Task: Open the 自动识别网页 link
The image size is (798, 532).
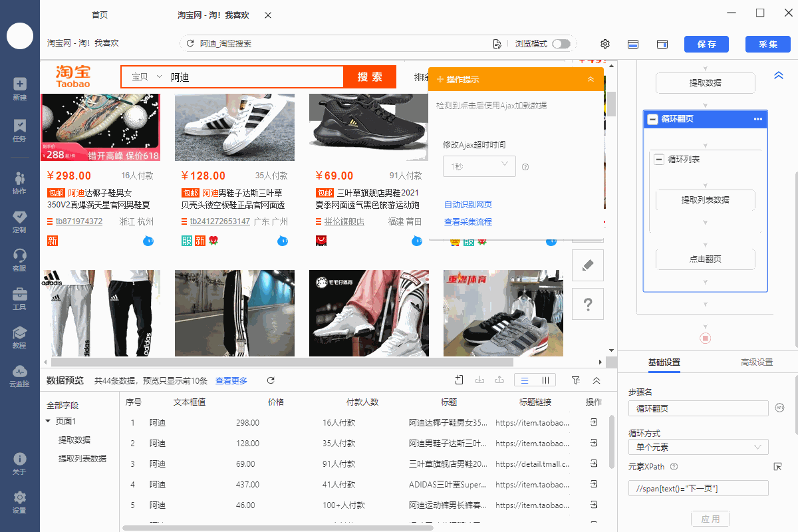Action: [x=468, y=205]
